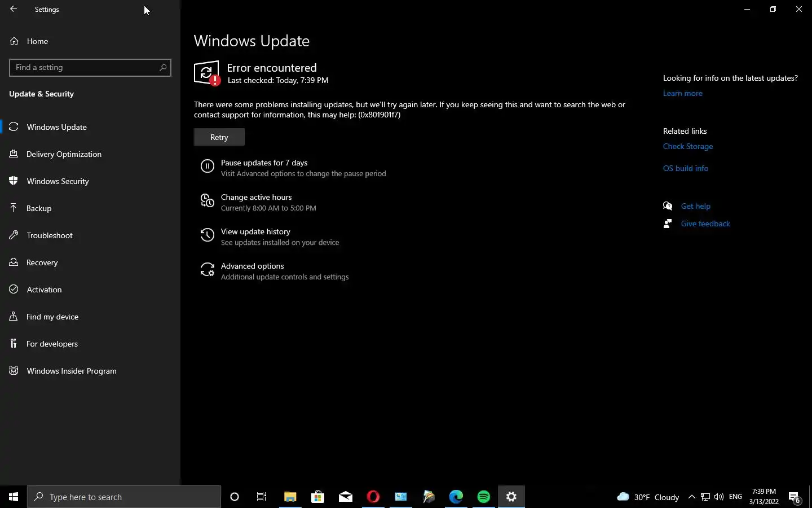Screen dimensions: 812x508
Task: Click the Activation checkmark circle icon
Action: (14, 290)
